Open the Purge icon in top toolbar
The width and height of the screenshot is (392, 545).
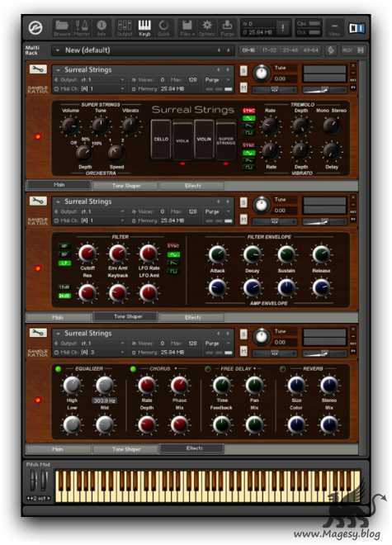227,28
